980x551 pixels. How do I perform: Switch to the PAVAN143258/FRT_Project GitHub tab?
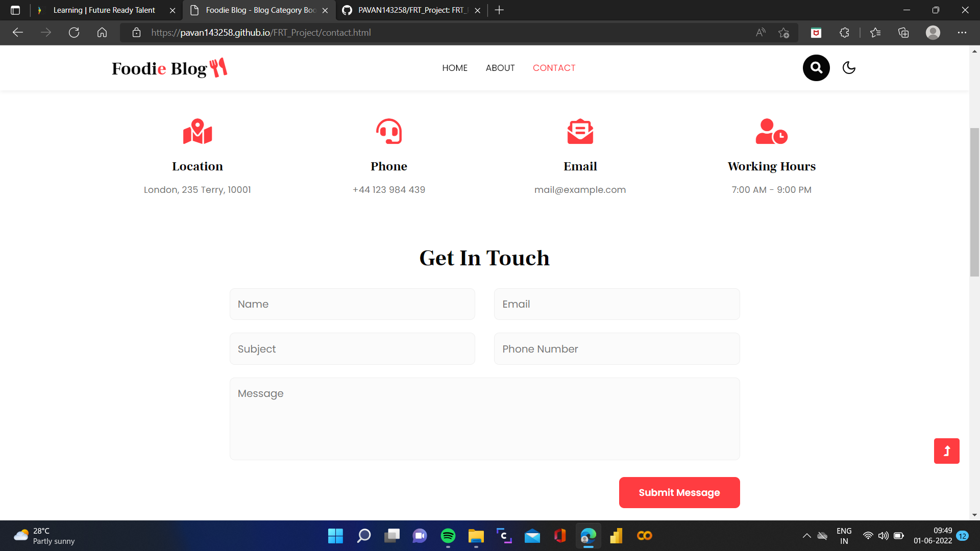point(411,10)
